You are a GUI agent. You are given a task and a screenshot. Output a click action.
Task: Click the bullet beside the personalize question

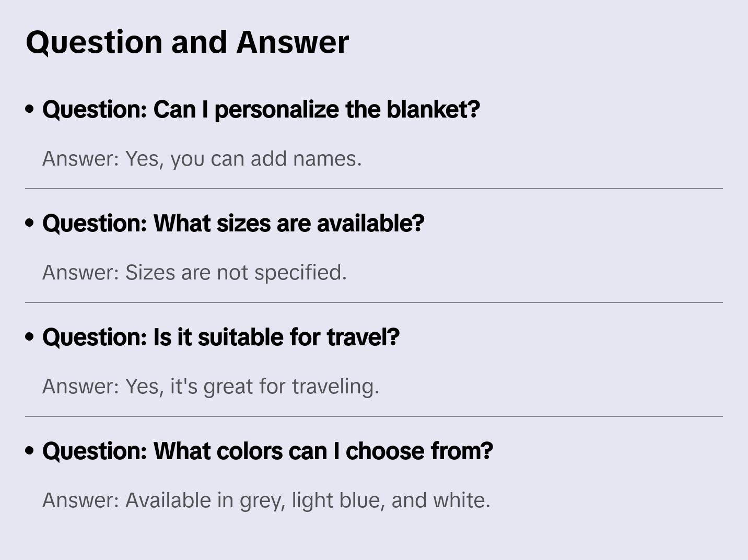30,109
